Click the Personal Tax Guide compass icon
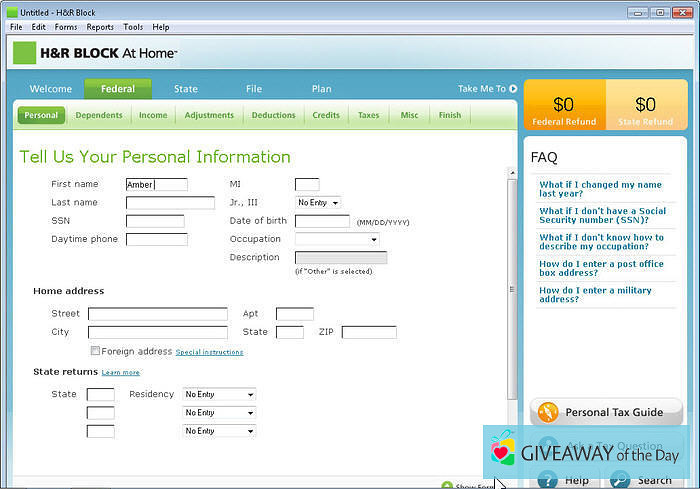 547,412
